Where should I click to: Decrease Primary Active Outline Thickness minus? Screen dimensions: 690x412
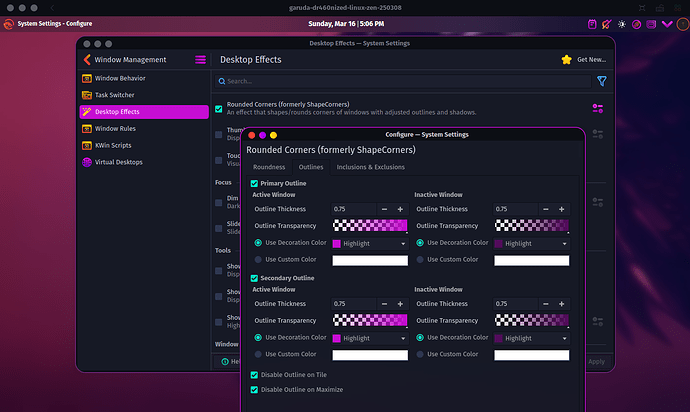[384, 209]
